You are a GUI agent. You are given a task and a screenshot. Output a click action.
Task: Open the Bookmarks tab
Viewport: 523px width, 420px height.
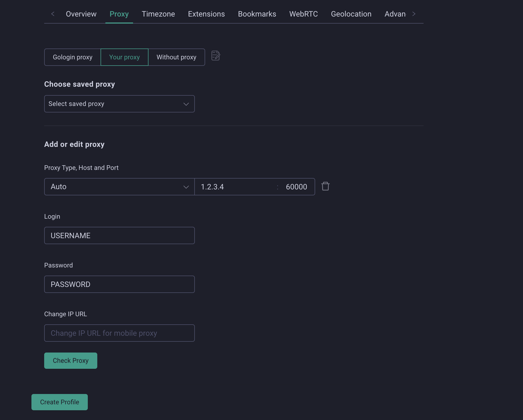tap(257, 14)
